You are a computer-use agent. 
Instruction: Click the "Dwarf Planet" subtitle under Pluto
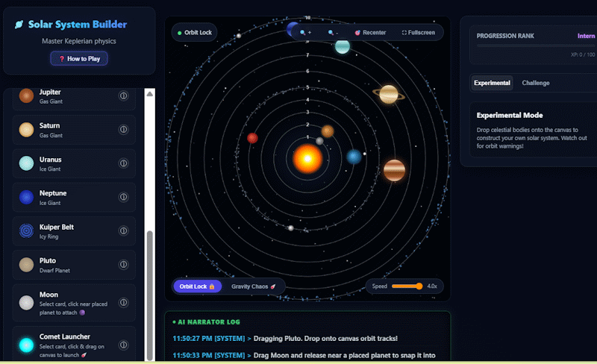(x=54, y=271)
